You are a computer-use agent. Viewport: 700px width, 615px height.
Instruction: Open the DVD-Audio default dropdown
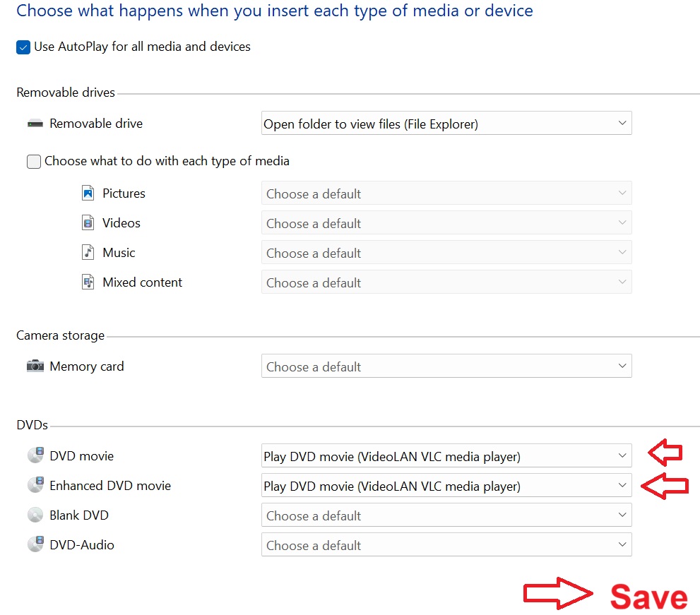pyautogui.click(x=446, y=544)
